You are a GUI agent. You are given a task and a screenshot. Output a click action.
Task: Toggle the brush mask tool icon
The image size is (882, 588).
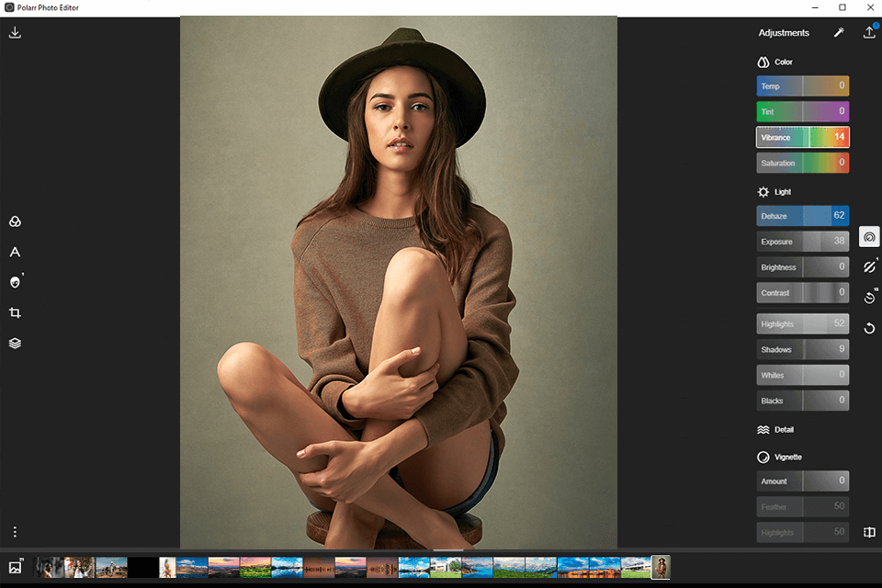click(x=870, y=266)
